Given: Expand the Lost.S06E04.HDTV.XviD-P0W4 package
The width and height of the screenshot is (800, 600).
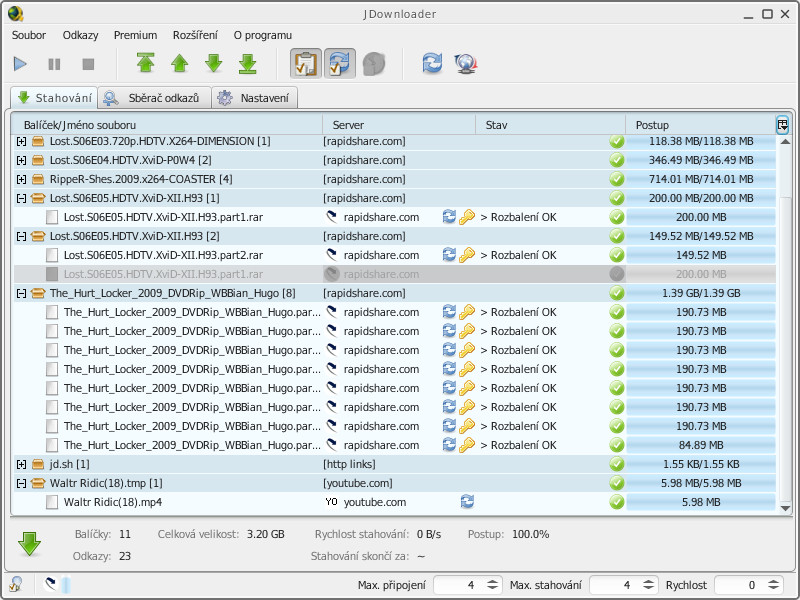Looking at the screenshot, I should tap(21, 160).
